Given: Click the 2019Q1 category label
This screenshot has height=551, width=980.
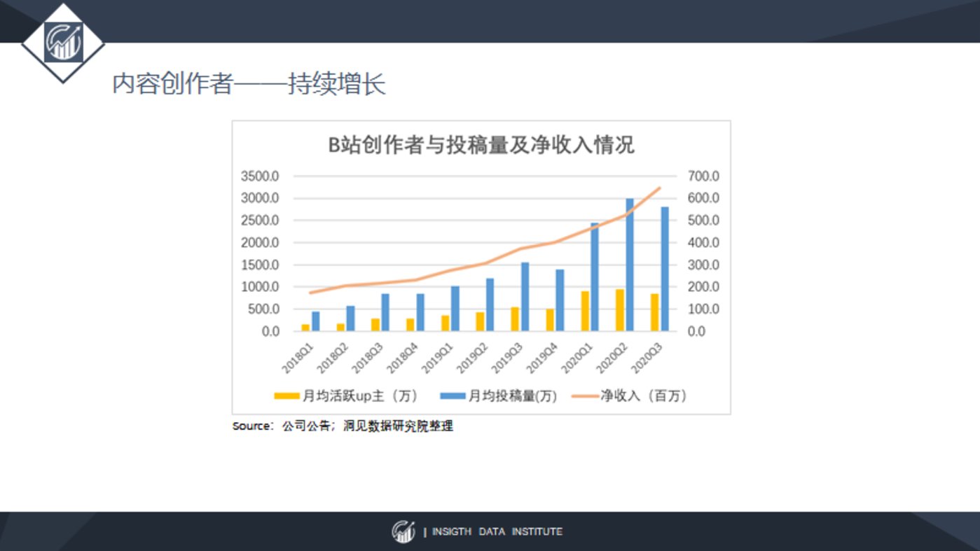Looking at the screenshot, I should click(x=438, y=358).
